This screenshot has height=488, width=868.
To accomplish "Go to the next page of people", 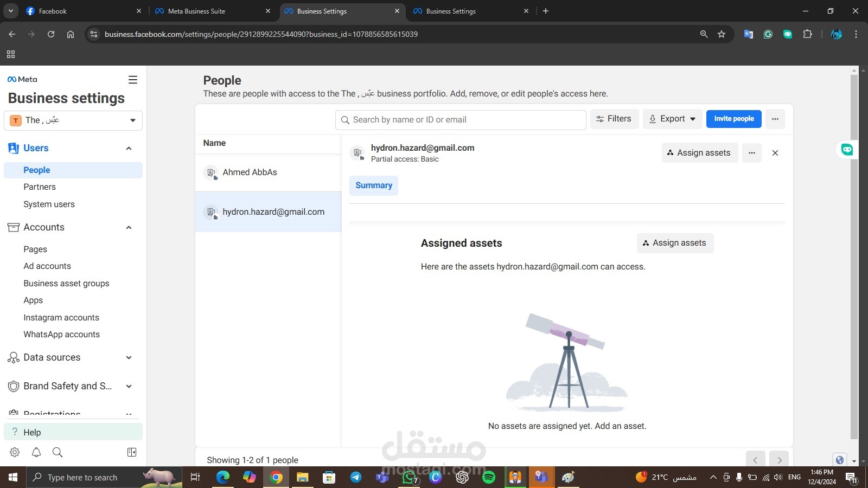I will click(x=780, y=460).
